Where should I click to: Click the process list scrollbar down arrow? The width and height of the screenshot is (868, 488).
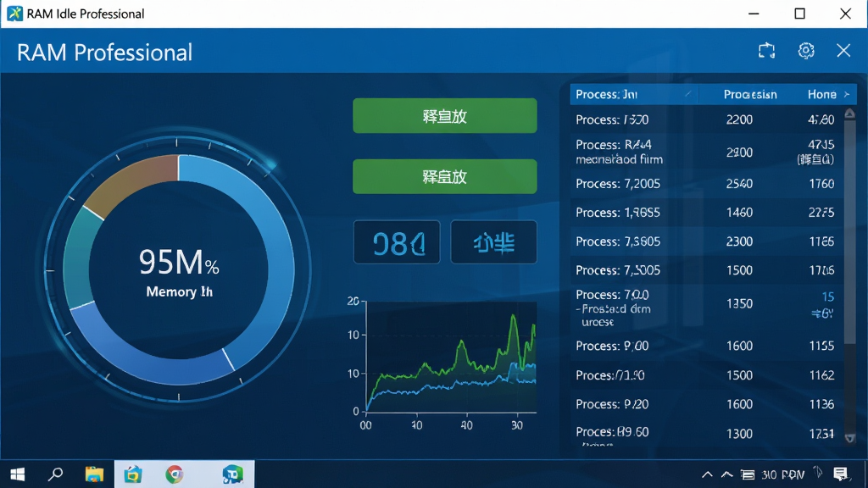[850, 438]
